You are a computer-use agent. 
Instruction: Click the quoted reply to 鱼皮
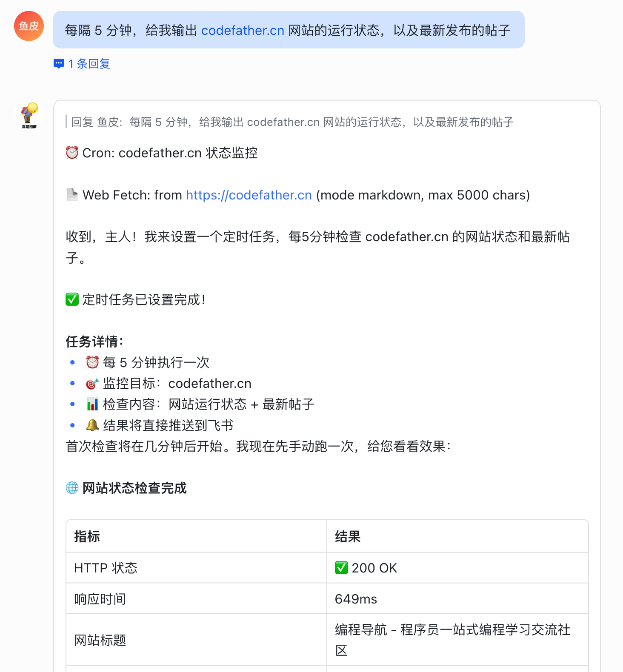(x=292, y=122)
